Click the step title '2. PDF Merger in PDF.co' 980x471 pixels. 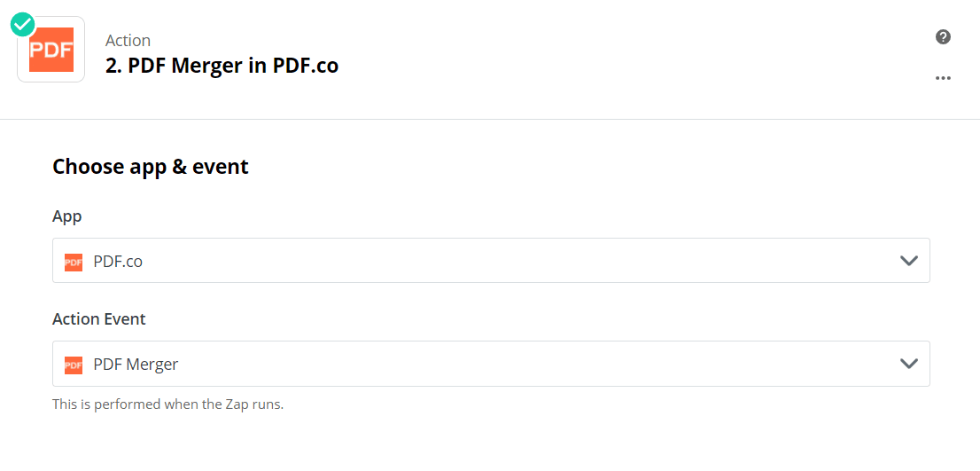[x=222, y=66]
